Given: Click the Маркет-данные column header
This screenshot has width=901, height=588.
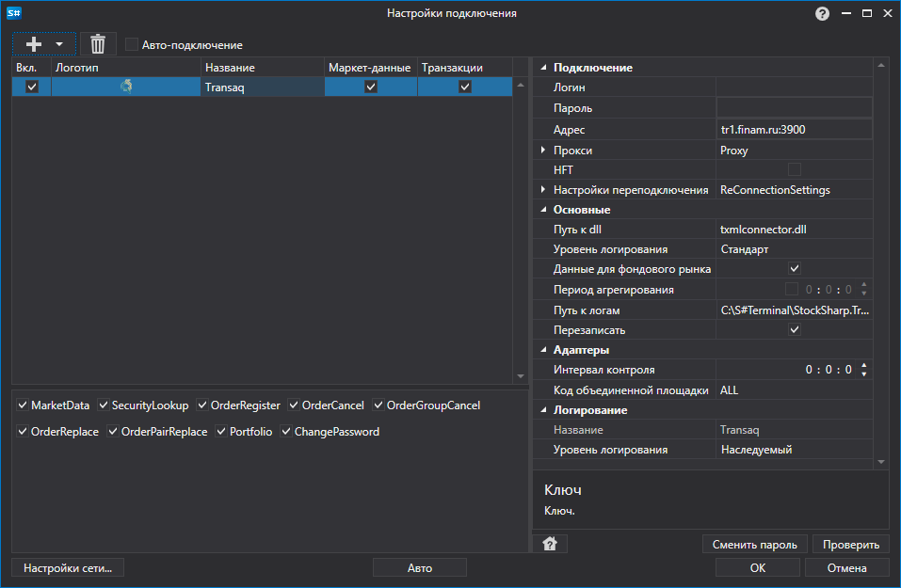Looking at the screenshot, I should (x=371, y=67).
